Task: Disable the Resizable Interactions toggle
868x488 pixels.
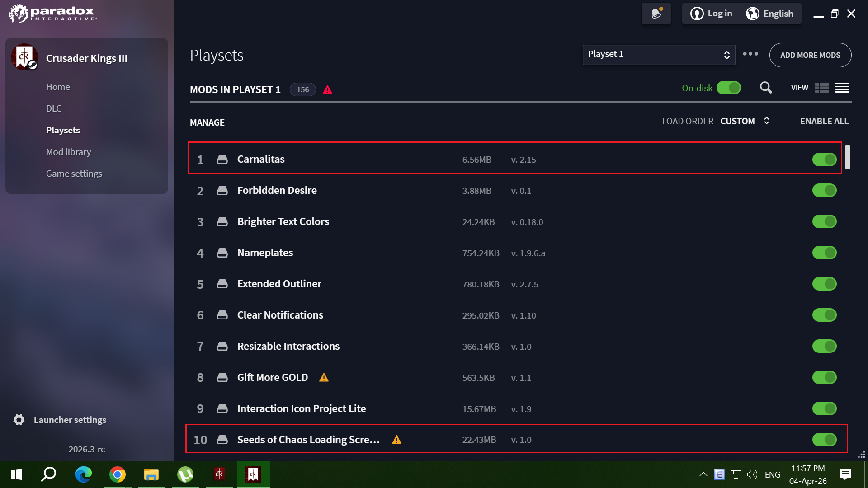Action: coord(825,346)
